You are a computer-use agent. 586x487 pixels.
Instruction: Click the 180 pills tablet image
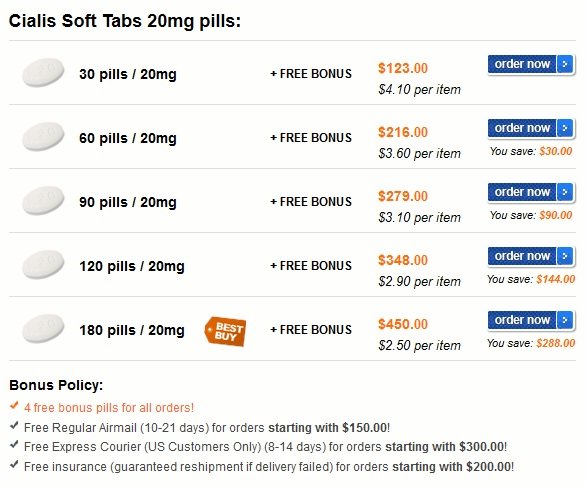[43, 329]
